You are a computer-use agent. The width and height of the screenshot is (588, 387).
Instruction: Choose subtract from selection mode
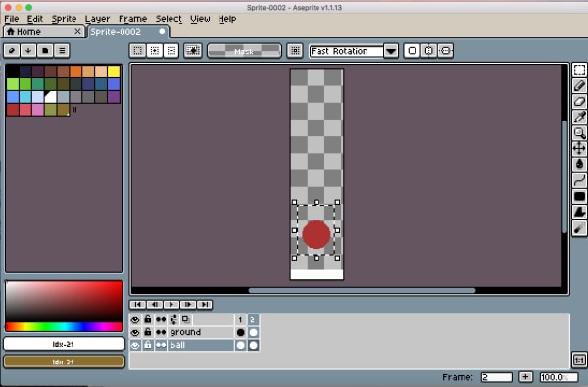[171, 50]
